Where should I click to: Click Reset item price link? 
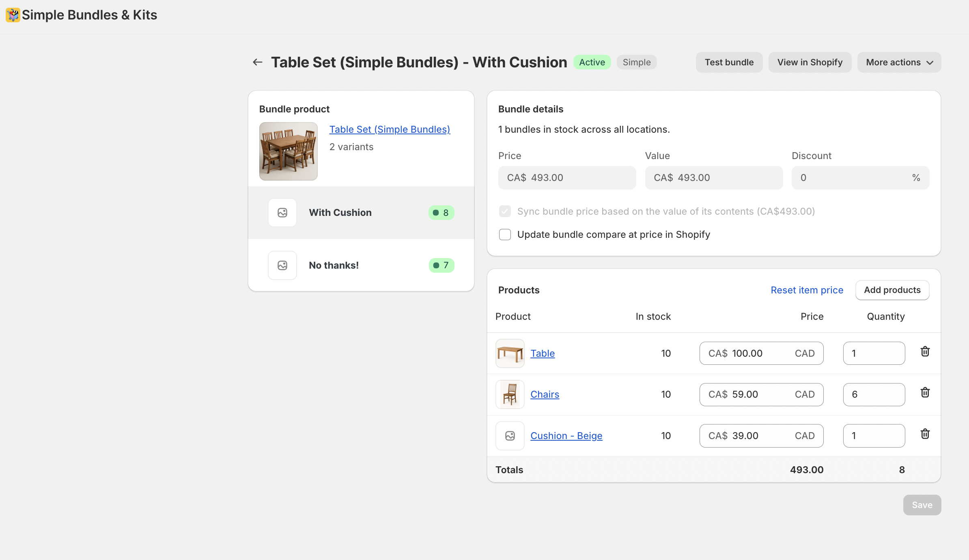pos(807,290)
